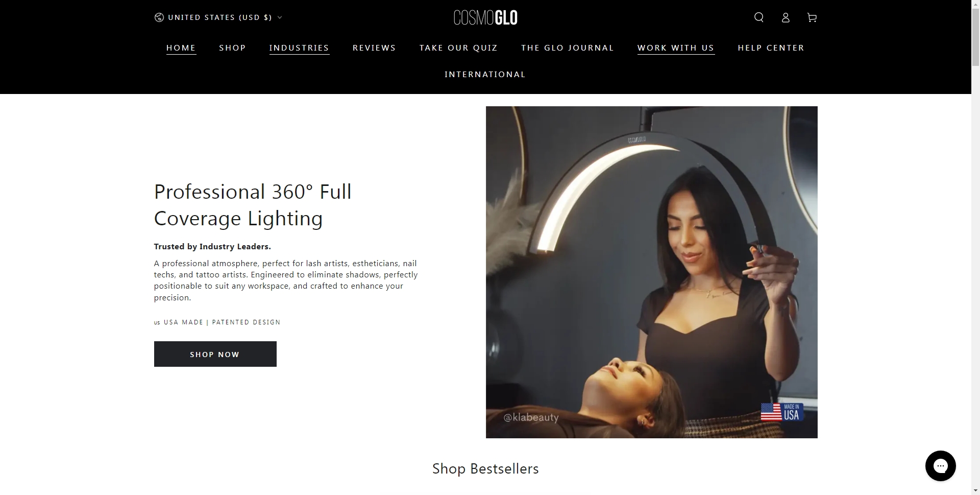Expand the United States (USD $) currency selector

coord(218,17)
